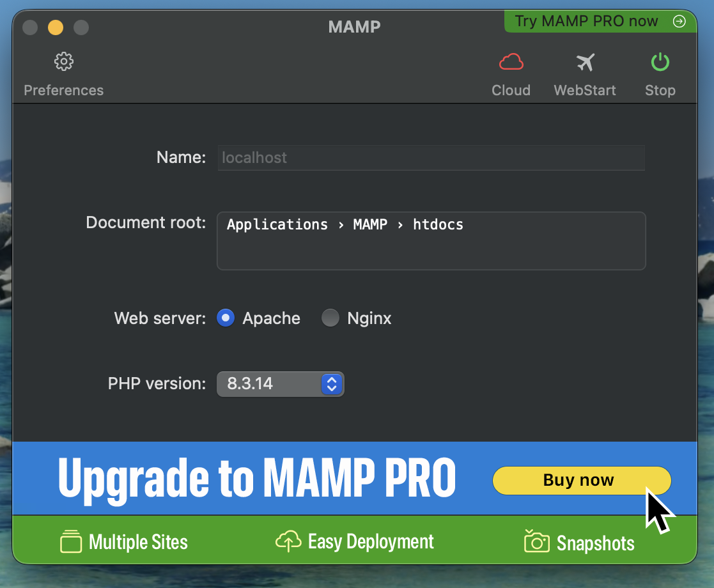Click htdocs in the document root path
This screenshot has height=588, width=714.
pos(438,224)
